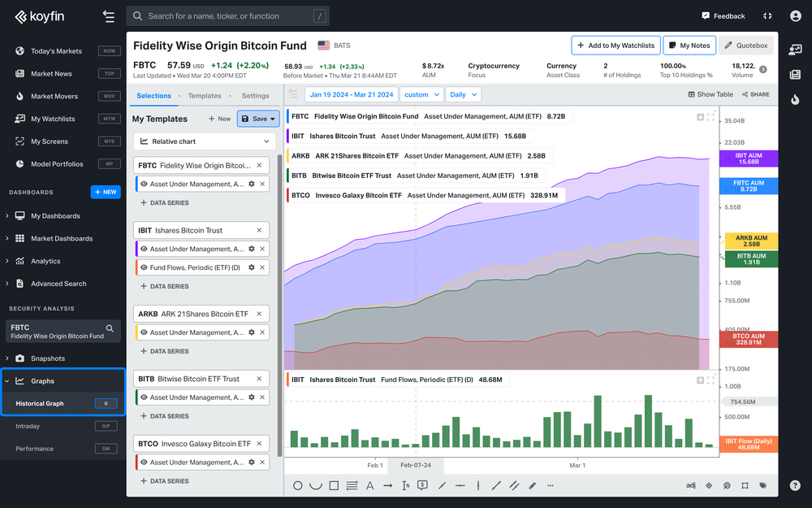Focus the name, ticker, or function search field
The width and height of the screenshot is (812, 508).
point(228,16)
